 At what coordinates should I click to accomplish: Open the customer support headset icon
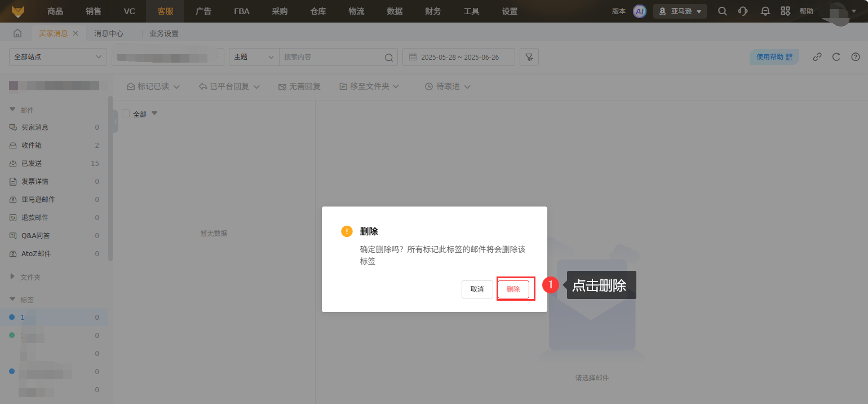743,11
